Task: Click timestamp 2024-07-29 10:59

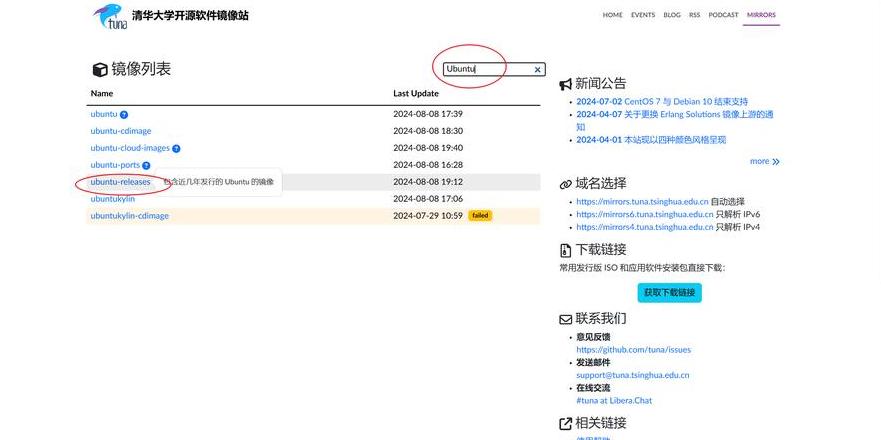Action: [x=428, y=216]
